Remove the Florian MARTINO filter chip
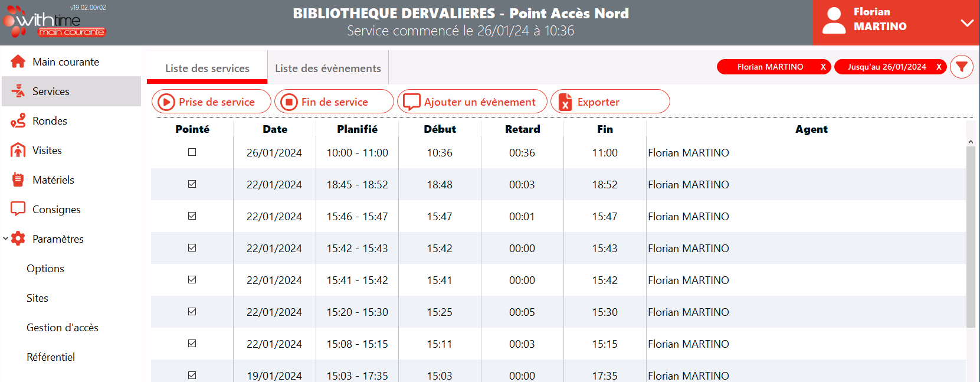The height and width of the screenshot is (382, 980). coord(823,67)
